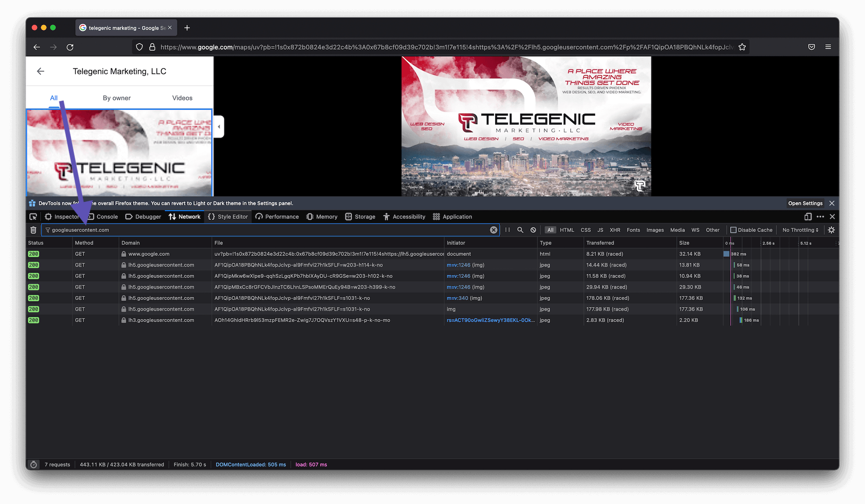Enable the Disable Cache checkbox
Image resolution: width=865 pixels, height=504 pixels.
(x=733, y=230)
